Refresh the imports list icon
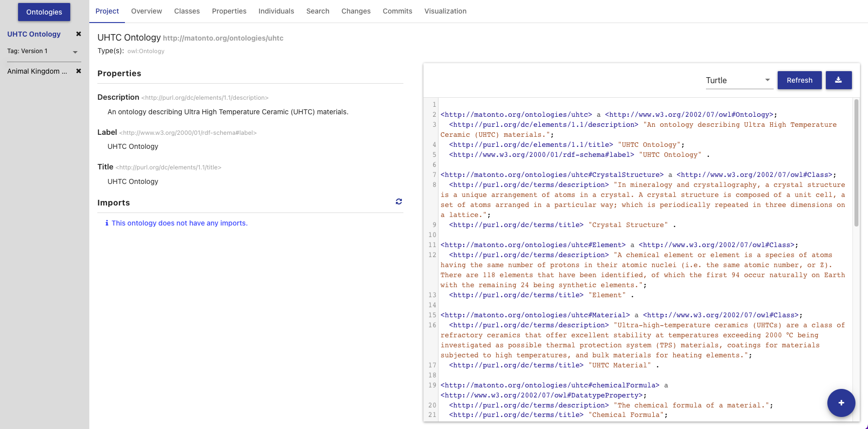 399,201
